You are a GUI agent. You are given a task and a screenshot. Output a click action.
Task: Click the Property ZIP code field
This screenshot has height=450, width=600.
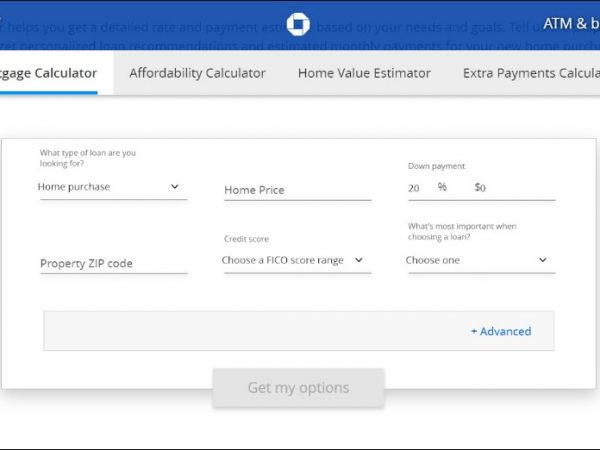[113, 263]
